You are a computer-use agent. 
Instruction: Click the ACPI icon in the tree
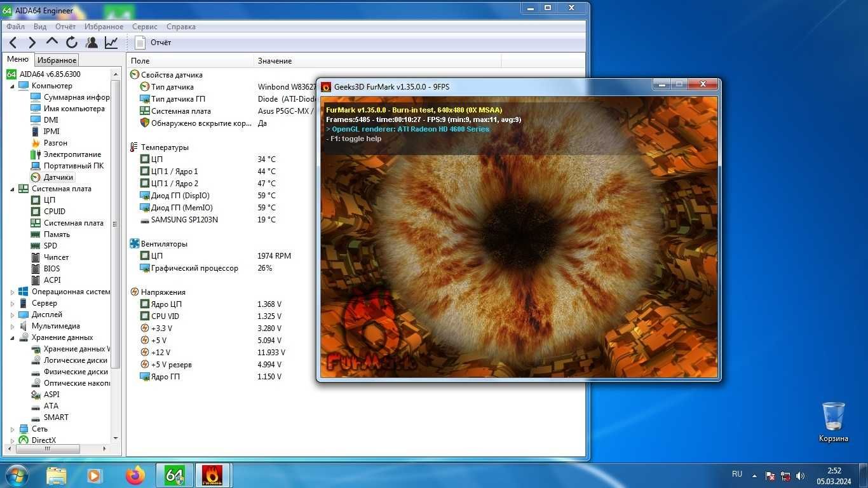pyautogui.click(x=36, y=280)
